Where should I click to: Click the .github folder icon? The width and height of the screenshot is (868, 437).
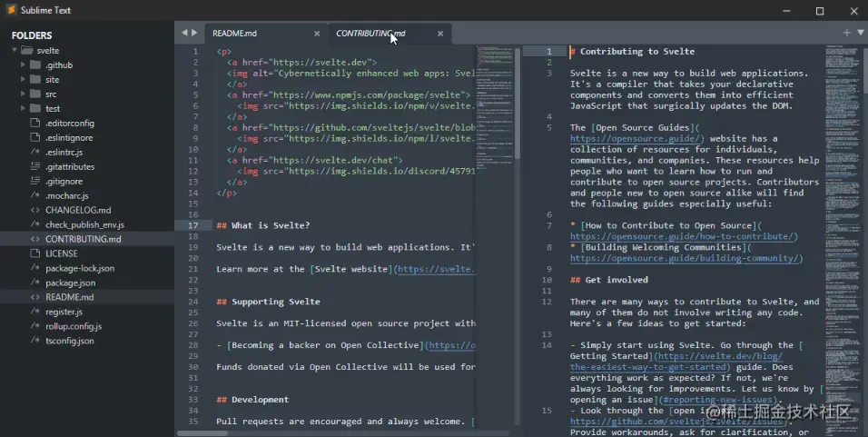click(x=35, y=65)
